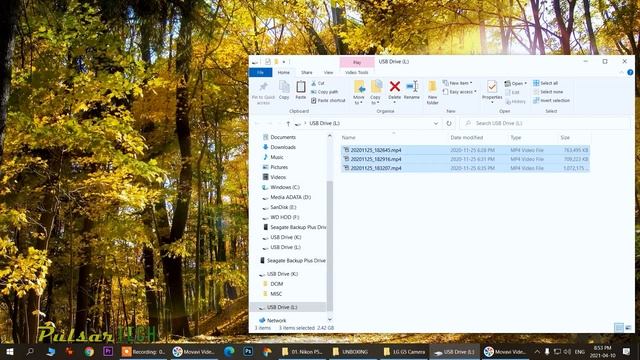Open Properties of selected files
This screenshot has height=360, width=640.
click(x=492, y=91)
